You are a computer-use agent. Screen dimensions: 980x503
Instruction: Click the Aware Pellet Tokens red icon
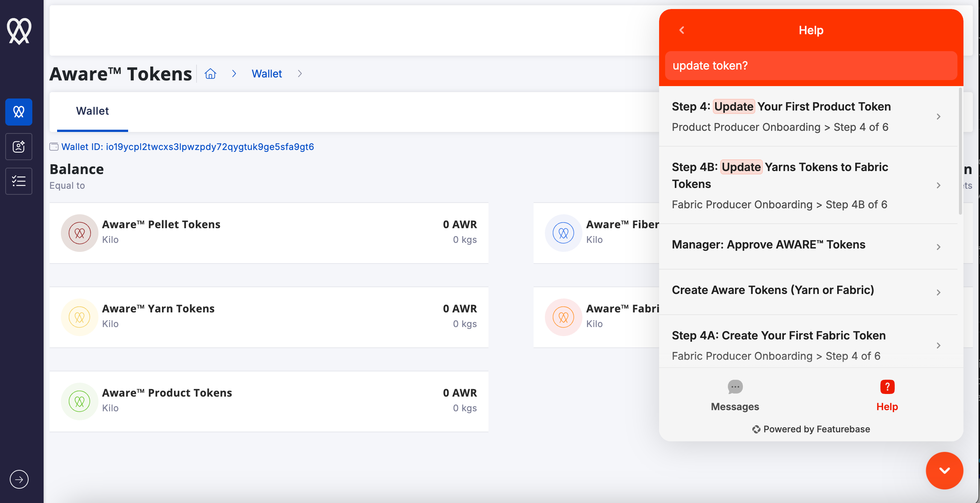click(x=80, y=233)
